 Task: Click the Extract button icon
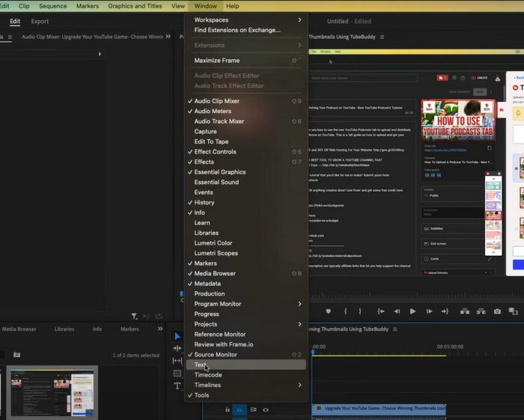click(x=481, y=311)
